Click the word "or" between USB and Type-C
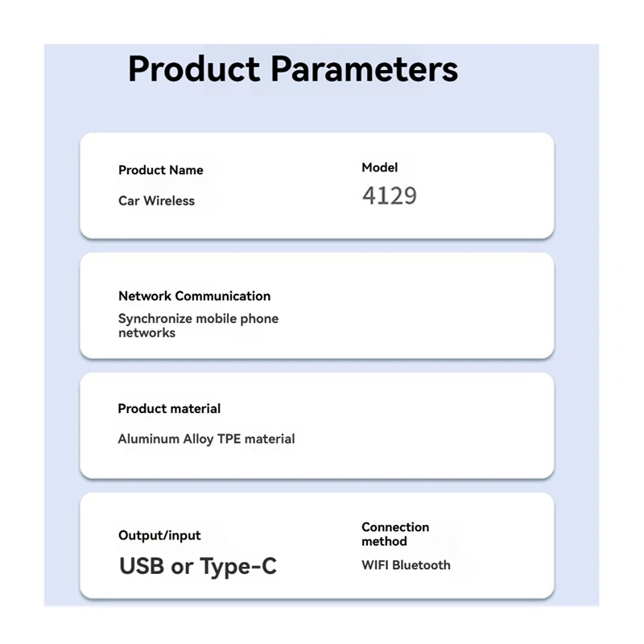This screenshot has width=644, height=644. (x=182, y=566)
